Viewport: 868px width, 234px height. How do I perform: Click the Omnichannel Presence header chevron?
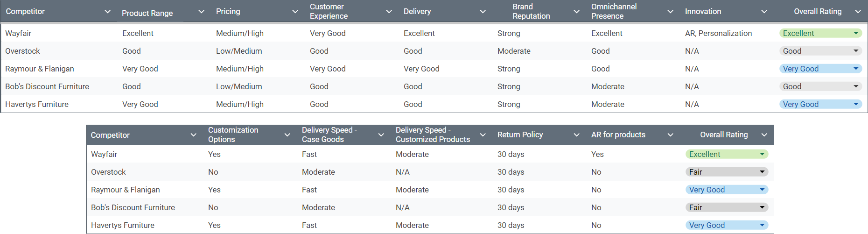[x=670, y=11]
